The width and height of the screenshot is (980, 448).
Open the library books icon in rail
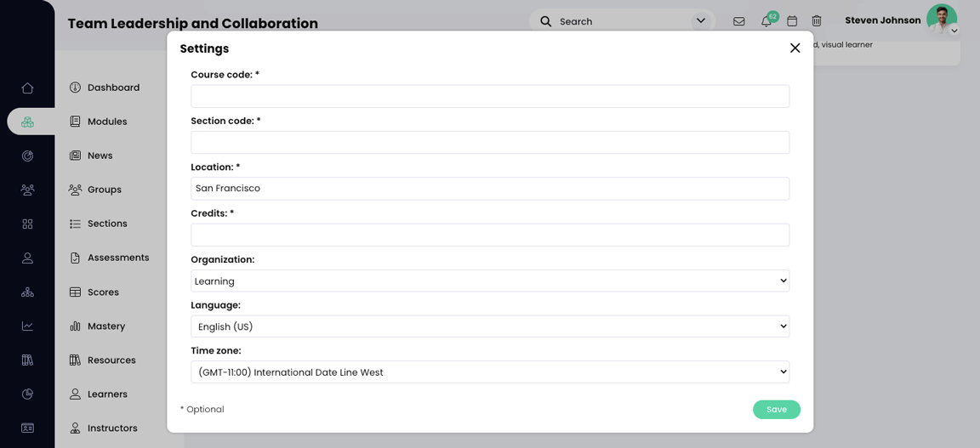[x=27, y=360]
